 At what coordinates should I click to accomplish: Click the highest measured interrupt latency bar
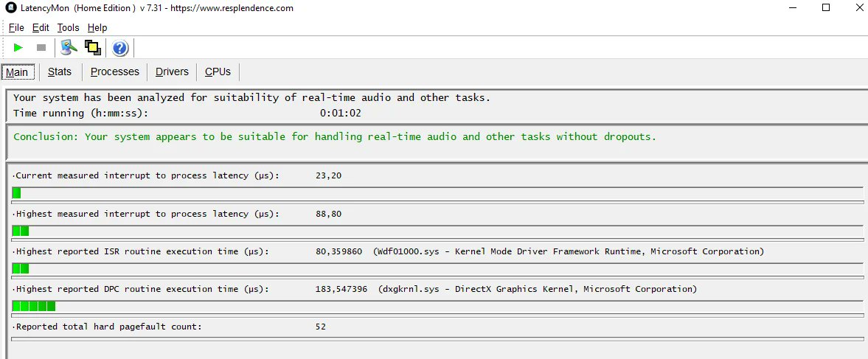(x=437, y=231)
